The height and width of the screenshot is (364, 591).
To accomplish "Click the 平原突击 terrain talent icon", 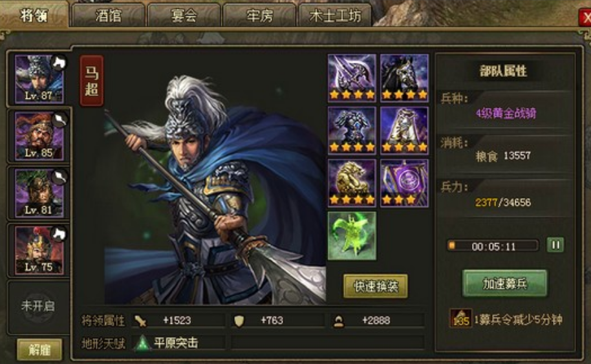I will pyautogui.click(x=143, y=343).
